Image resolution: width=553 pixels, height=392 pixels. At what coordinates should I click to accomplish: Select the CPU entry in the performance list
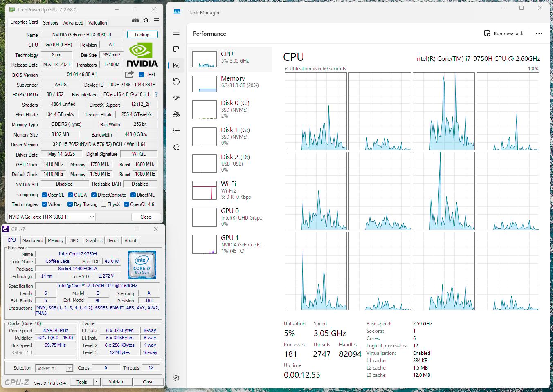click(x=230, y=59)
